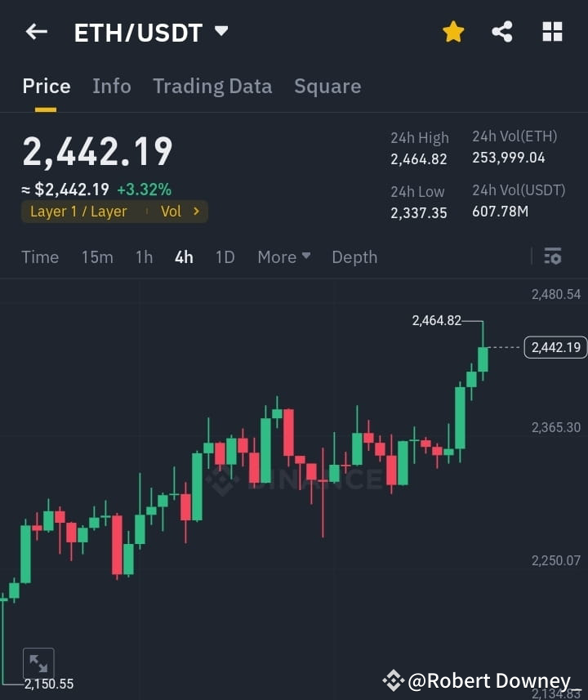Open the Depth view
Image resolution: width=588 pixels, height=700 pixels.
354,256
